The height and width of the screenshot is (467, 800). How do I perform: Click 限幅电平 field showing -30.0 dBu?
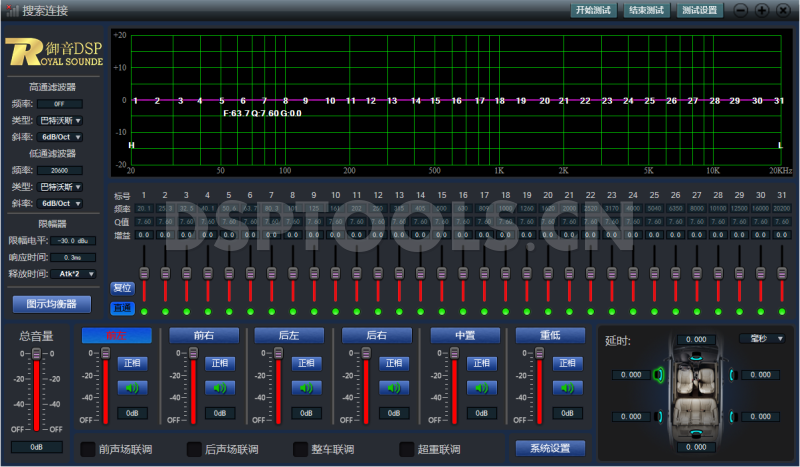tap(73, 240)
